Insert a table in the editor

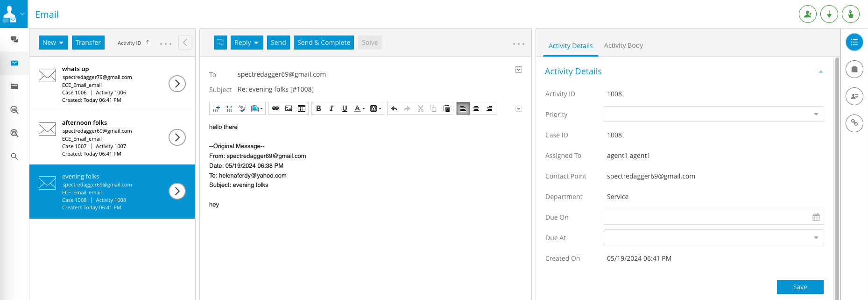click(x=302, y=108)
